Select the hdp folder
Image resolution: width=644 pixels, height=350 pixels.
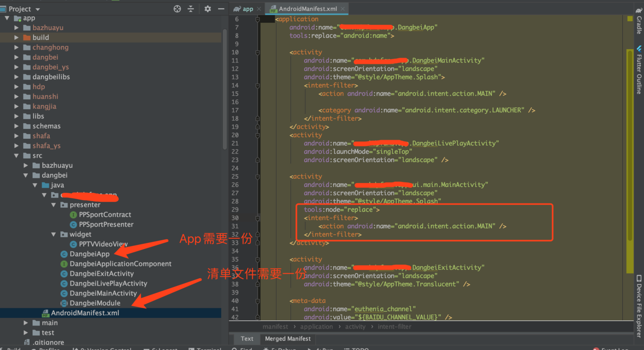click(39, 87)
